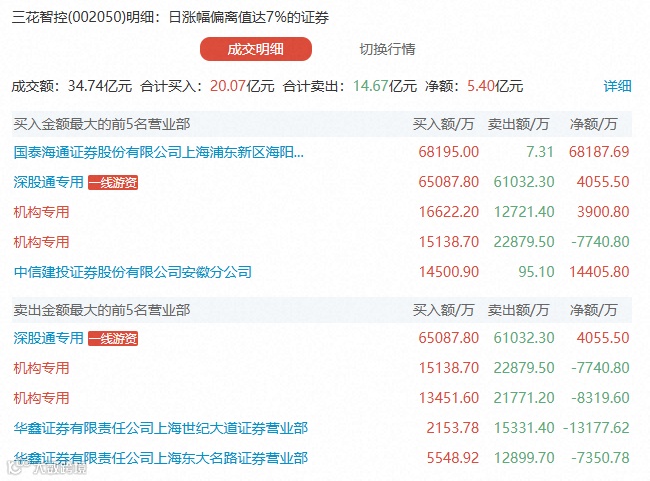Screen dimensions: 650x481
Task: Click buy amount 68195.00
Action: (x=449, y=152)
